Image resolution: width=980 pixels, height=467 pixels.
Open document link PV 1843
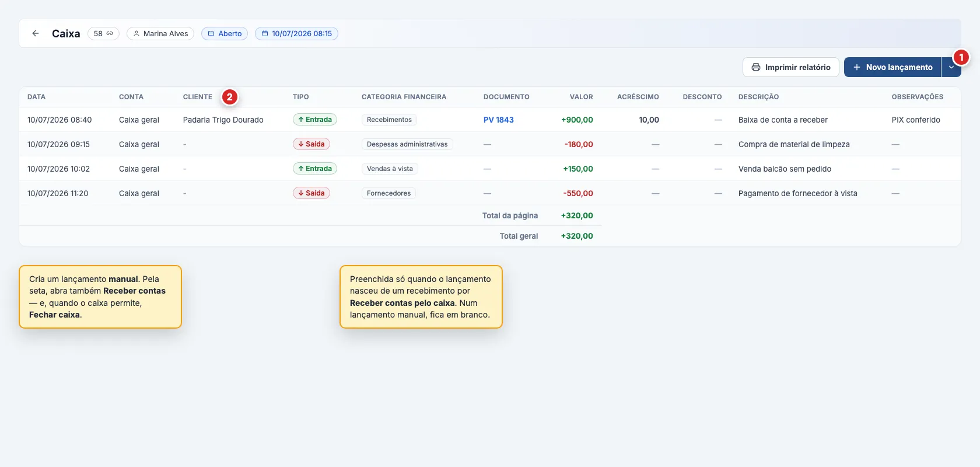pyautogui.click(x=499, y=120)
